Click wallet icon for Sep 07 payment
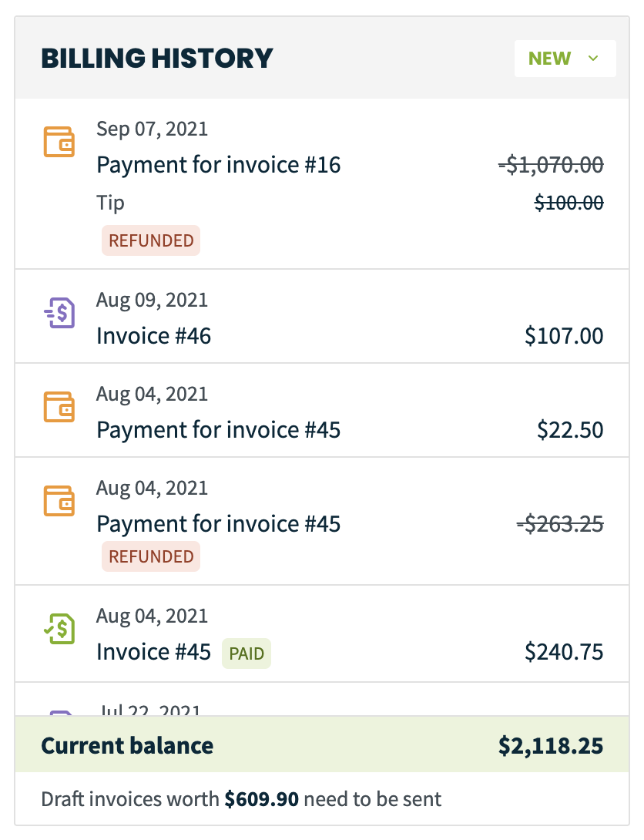 (59, 142)
